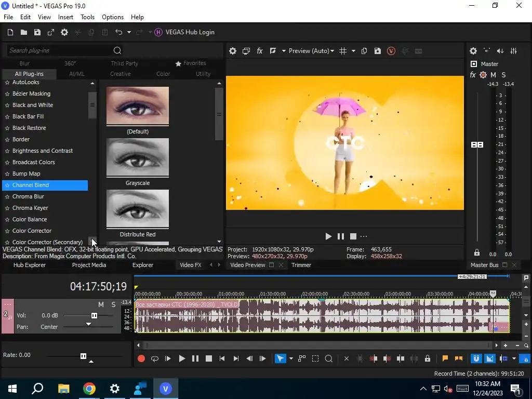The height and width of the screenshot is (399, 532).
Task: Click the track 2 Vol slider handle
Action: [x=94, y=315]
